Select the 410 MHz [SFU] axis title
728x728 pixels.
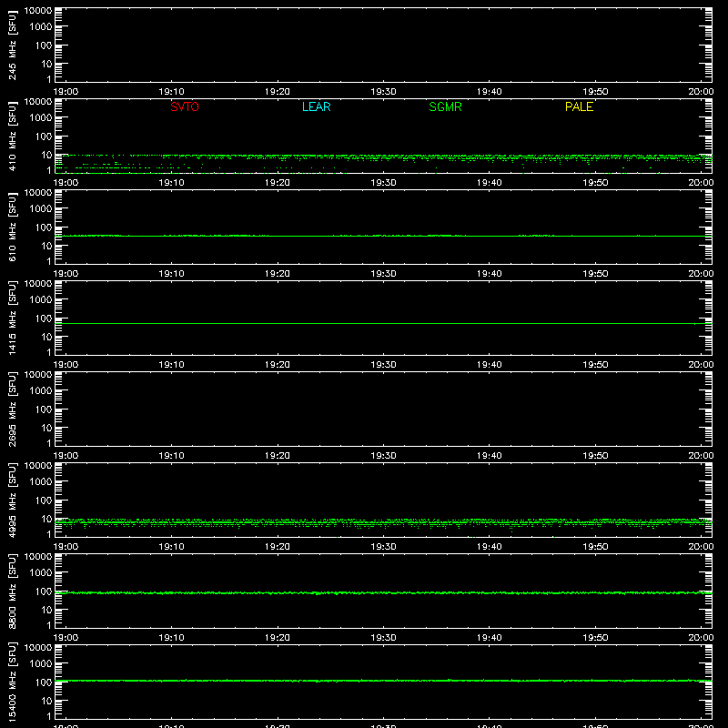(x=12, y=136)
